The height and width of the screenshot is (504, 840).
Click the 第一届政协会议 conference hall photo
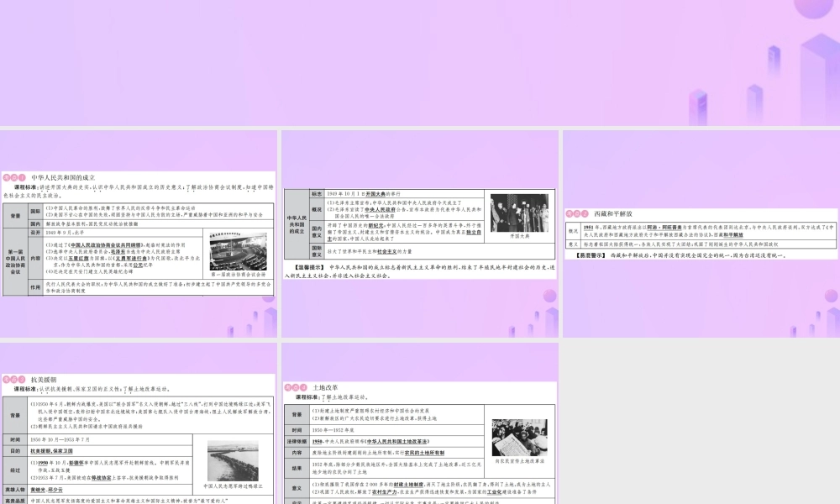point(238,251)
